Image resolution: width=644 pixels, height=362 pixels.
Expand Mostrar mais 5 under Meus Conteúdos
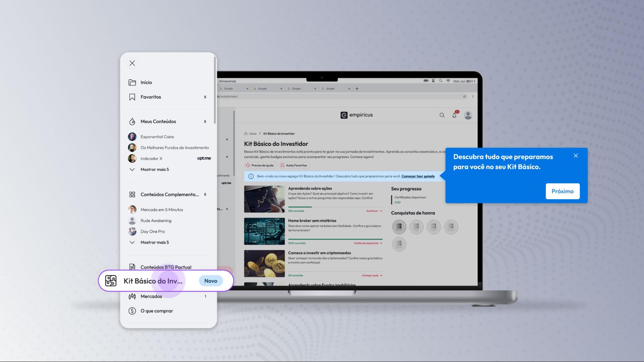[x=154, y=169]
